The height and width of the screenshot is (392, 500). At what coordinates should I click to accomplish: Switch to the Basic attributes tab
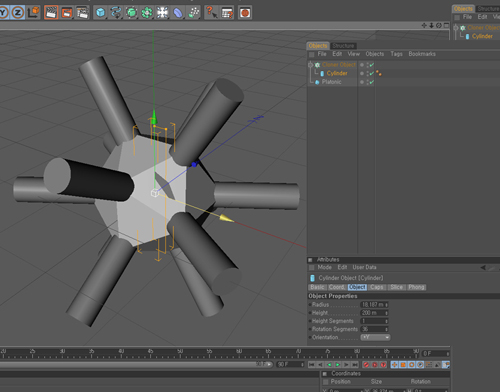pyautogui.click(x=317, y=287)
